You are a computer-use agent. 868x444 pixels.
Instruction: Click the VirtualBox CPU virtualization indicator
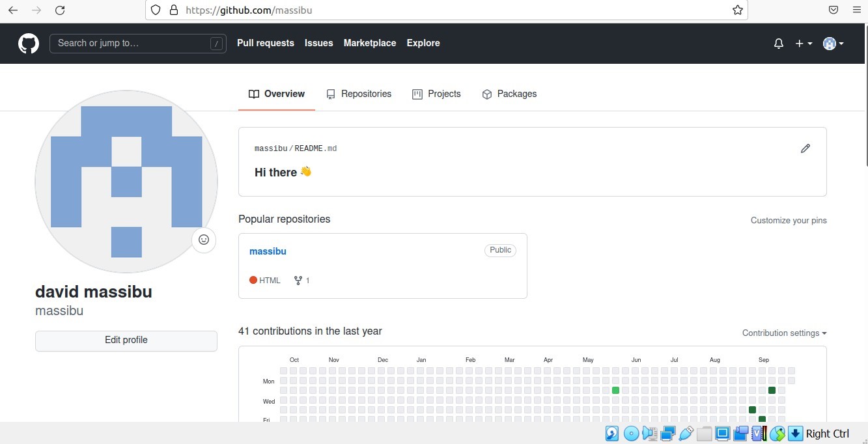pyautogui.click(x=758, y=434)
